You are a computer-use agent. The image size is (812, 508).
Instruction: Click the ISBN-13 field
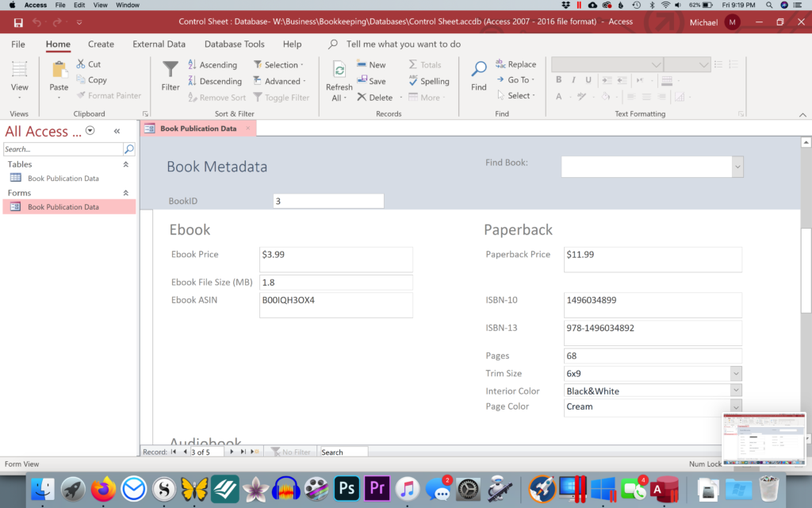(653, 333)
